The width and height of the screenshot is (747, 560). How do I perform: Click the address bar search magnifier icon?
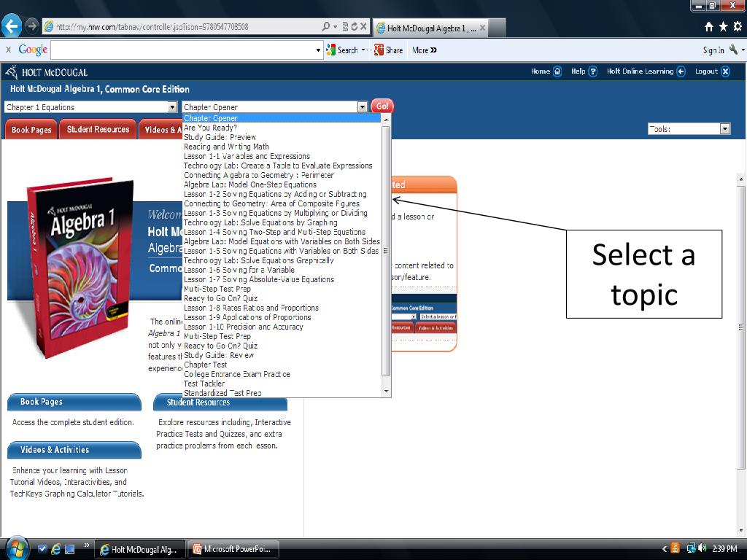(326, 27)
